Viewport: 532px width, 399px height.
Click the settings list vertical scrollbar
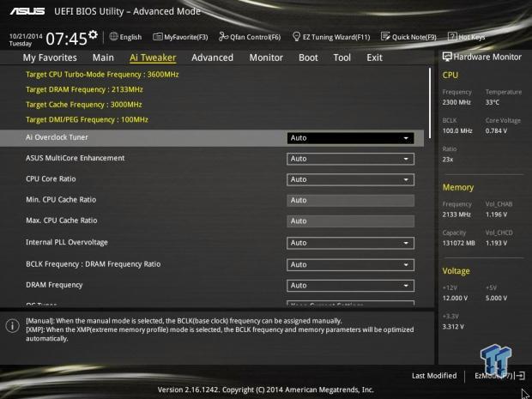coord(430,103)
